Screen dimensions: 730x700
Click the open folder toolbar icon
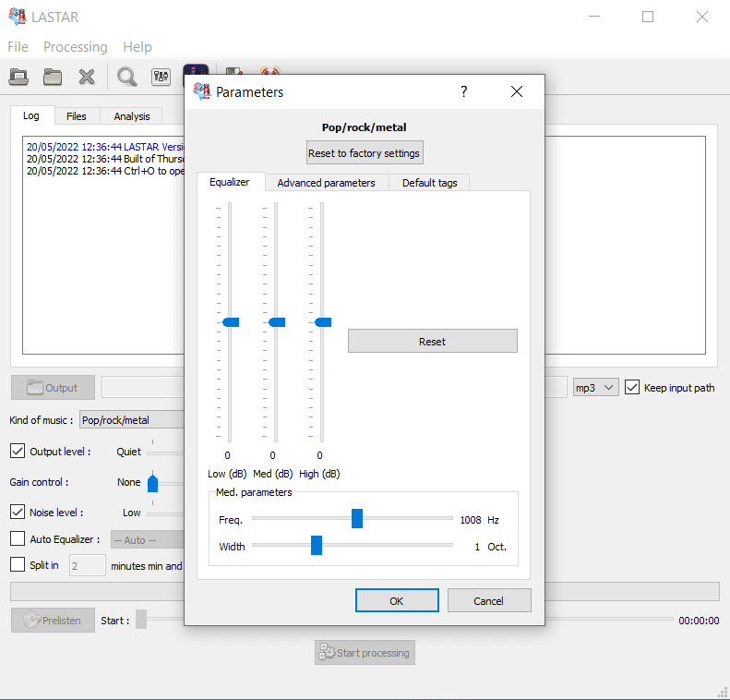[x=53, y=77]
